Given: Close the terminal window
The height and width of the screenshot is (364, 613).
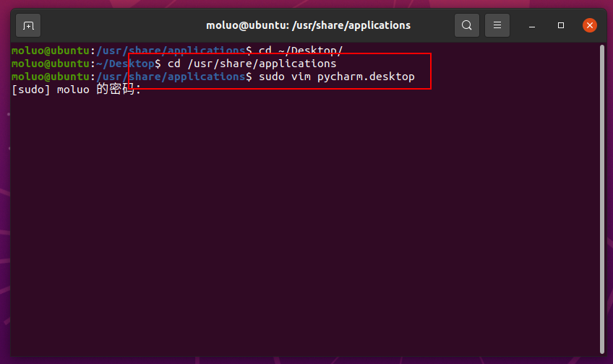Looking at the screenshot, I should pyautogui.click(x=590, y=25).
